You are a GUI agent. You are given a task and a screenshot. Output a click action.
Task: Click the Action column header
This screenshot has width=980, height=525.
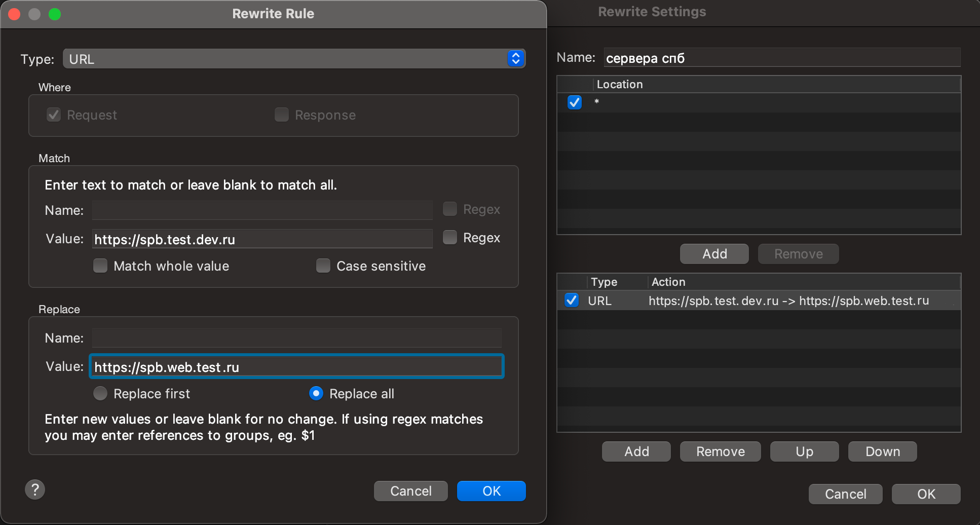[x=804, y=282]
